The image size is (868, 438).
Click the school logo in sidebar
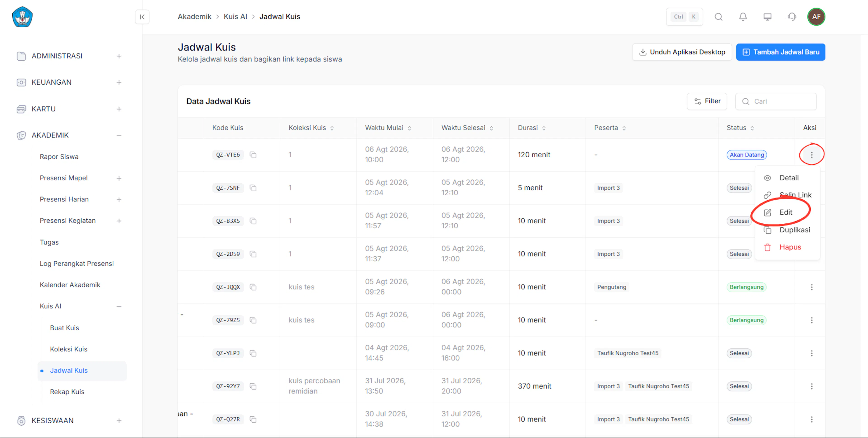22,17
